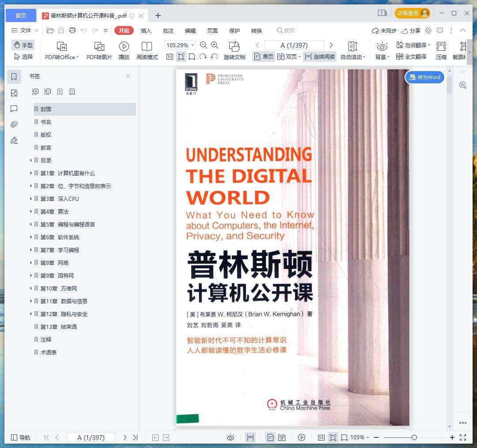Expand chapter 3 深入CPU bookmark
Image resolution: width=477 pixels, height=448 pixels.
(x=31, y=199)
